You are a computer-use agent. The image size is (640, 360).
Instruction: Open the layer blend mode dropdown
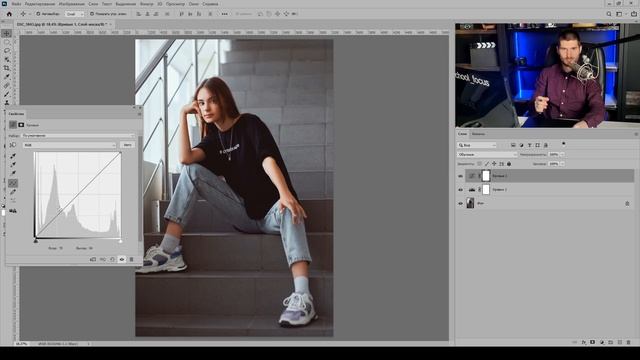(x=487, y=155)
